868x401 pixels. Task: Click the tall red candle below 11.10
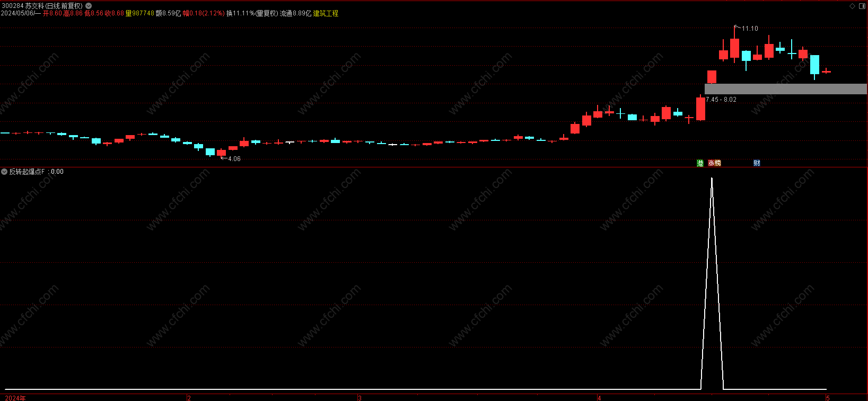pyautogui.click(x=734, y=48)
